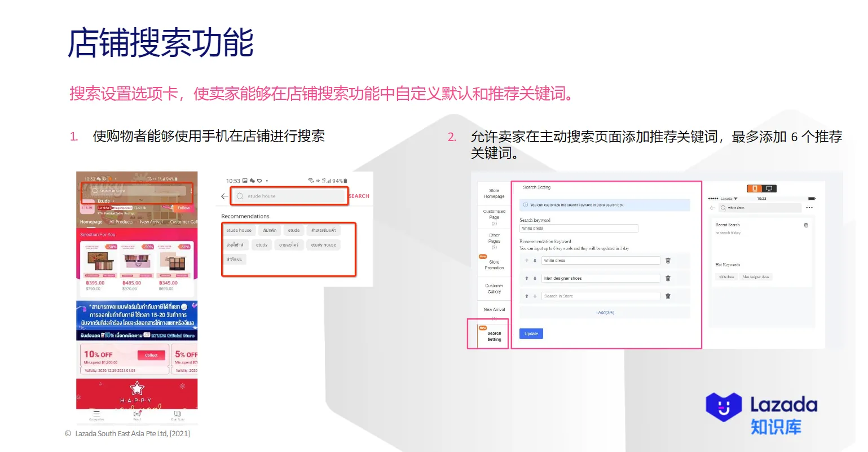Viewport: 868px width, 452px height.
Task: Open the Feed icon in bottom navigation
Action: click(x=137, y=415)
